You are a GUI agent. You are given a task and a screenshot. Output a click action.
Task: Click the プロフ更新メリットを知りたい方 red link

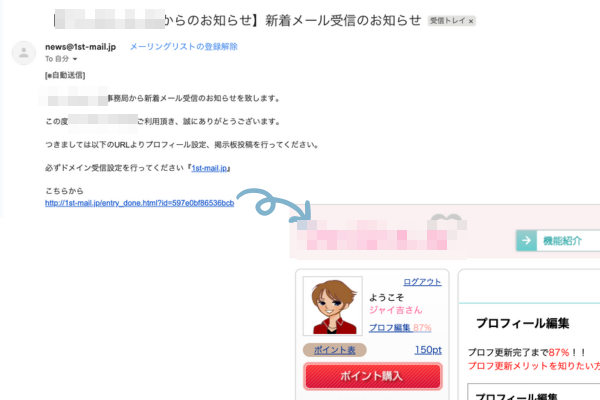click(534, 366)
